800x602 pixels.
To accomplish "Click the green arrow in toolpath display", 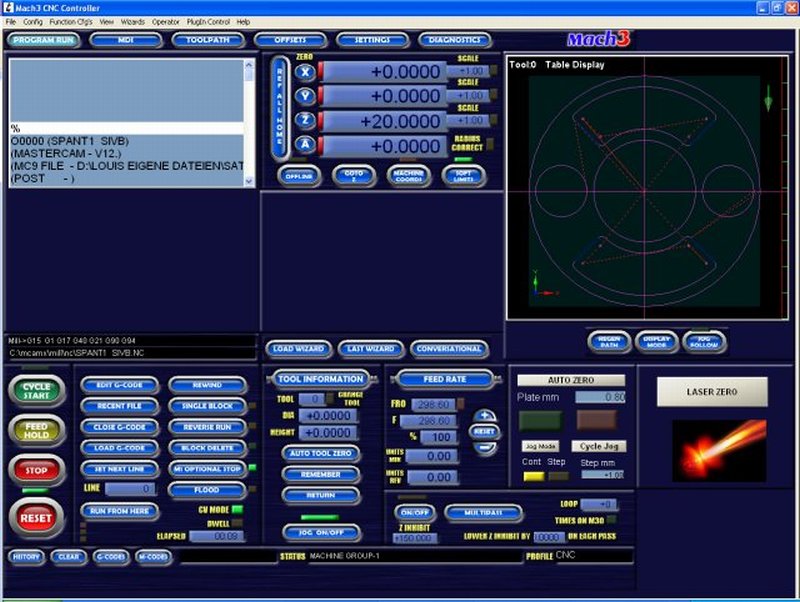I will coord(768,98).
